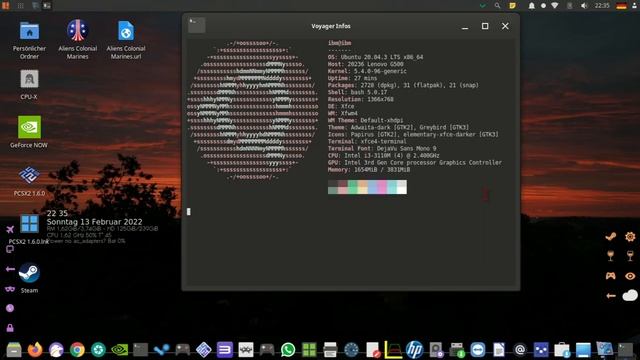Open Persönlicher Ordner home folder
The width and height of the screenshot is (640, 360).
point(29,40)
